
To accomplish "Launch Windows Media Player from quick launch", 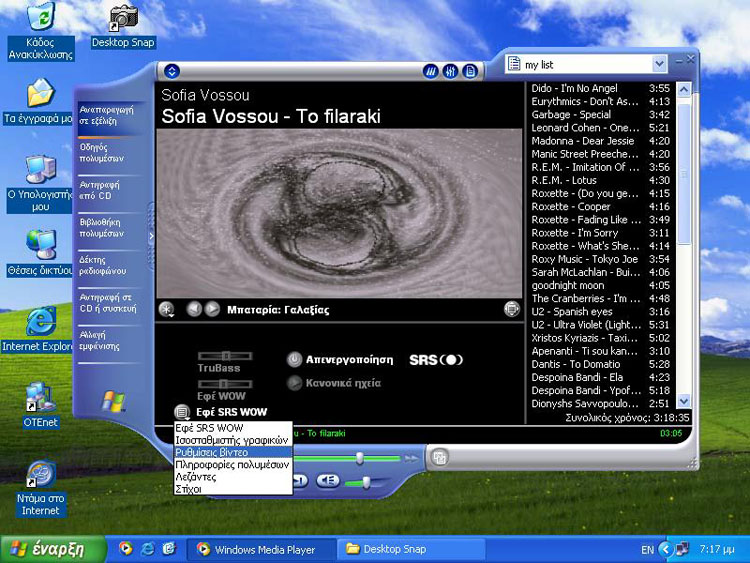I will (126, 548).
